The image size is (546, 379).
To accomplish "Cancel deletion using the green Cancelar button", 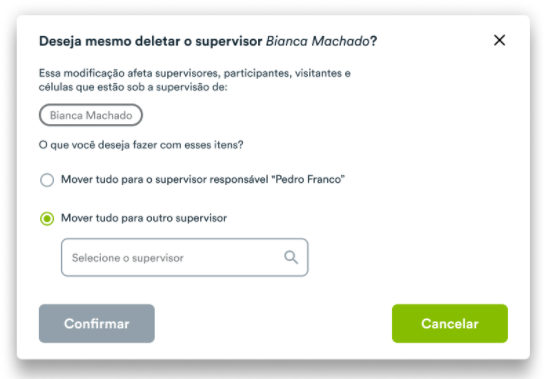I will click(450, 324).
